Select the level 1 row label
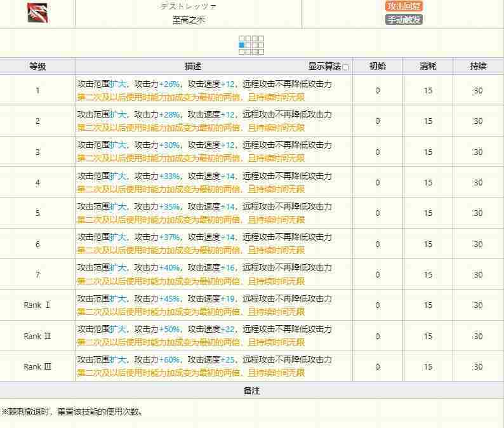504x428 pixels. 37,90
